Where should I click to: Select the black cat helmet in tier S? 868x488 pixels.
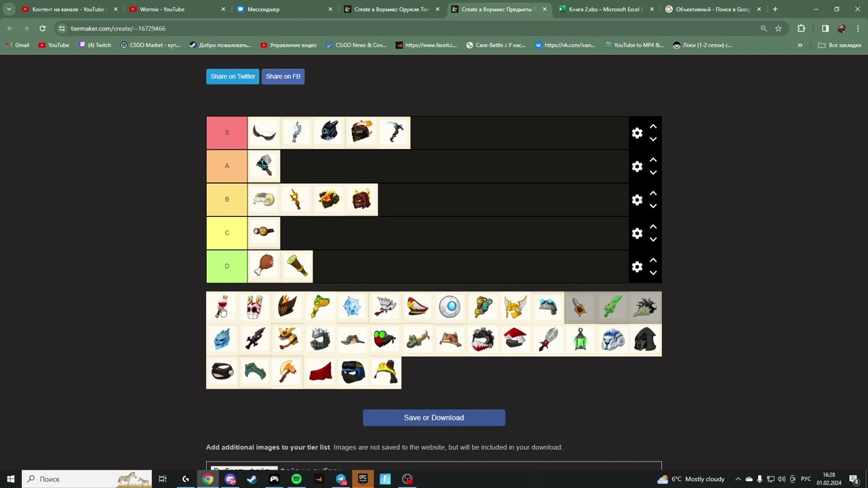[x=329, y=133]
